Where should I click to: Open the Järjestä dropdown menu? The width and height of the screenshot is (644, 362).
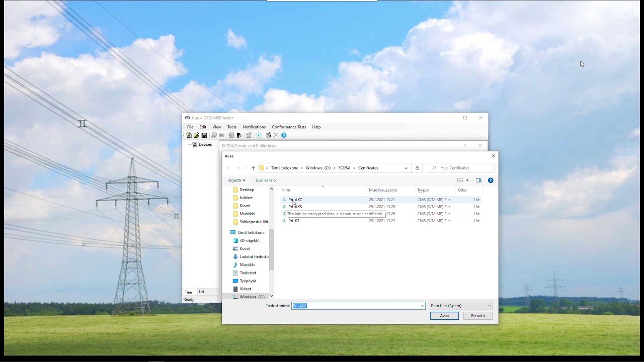[236, 180]
